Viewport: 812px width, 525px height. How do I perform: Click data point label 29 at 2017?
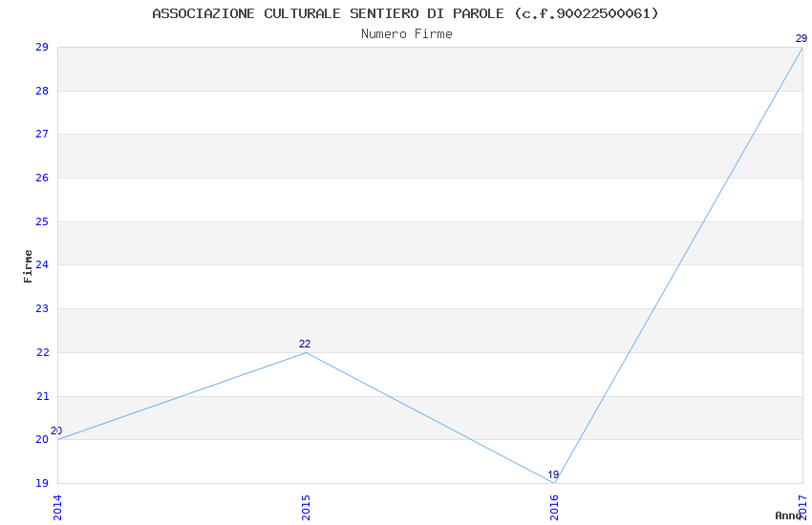point(801,38)
